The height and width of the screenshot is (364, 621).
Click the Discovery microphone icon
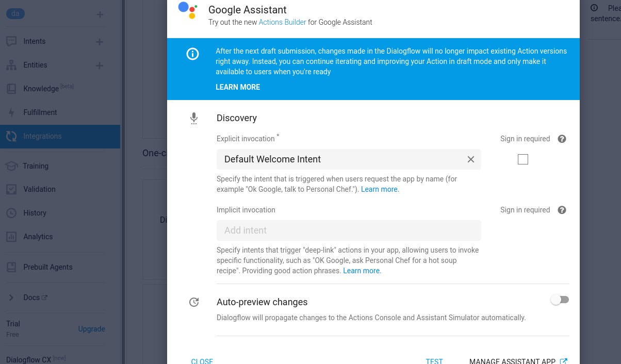point(194,118)
